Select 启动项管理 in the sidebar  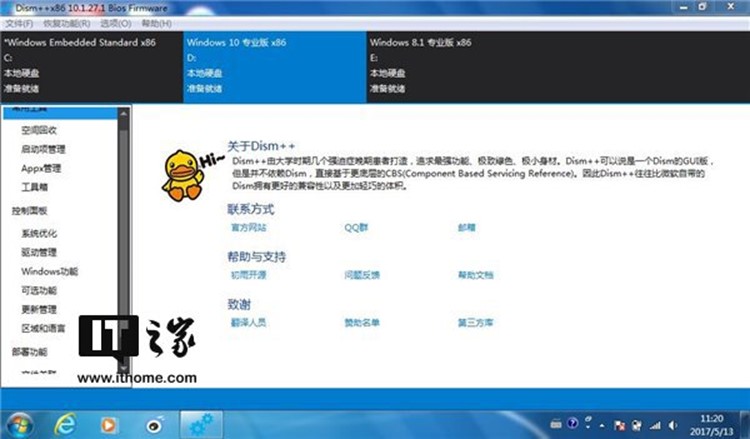[x=42, y=149]
